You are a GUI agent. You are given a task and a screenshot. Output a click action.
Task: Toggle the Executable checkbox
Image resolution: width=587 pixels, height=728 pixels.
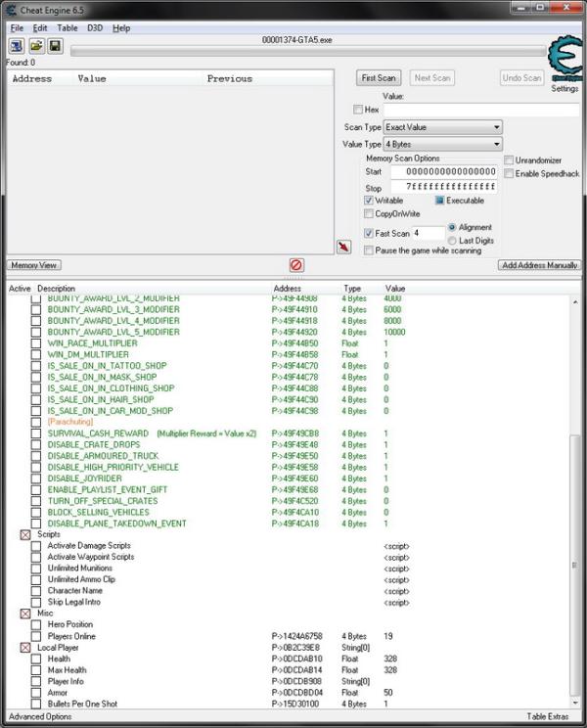pyautogui.click(x=439, y=201)
